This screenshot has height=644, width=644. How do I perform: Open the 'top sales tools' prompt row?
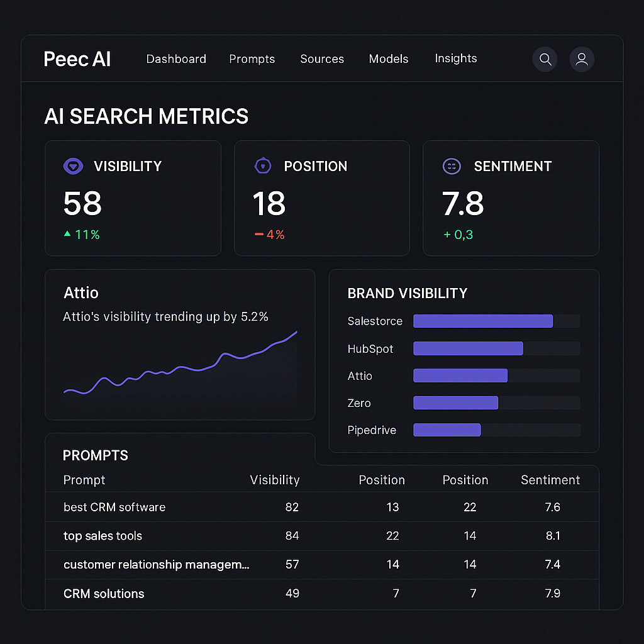click(x=103, y=536)
